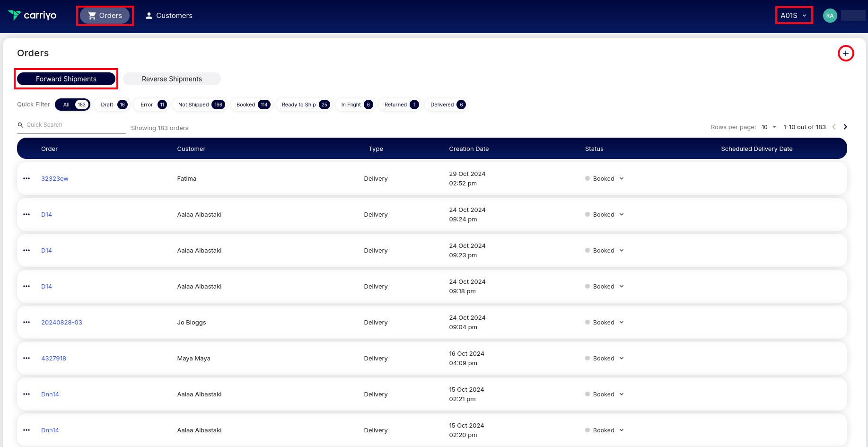Click the 'Showing 183 orders' text
The width and height of the screenshot is (868, 447).
(159, 128)
